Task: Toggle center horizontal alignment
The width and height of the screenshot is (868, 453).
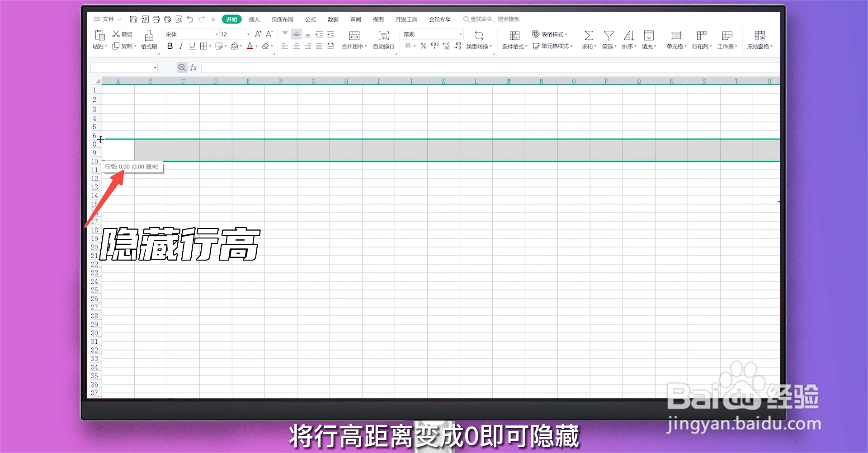Action: coord(297,46)
